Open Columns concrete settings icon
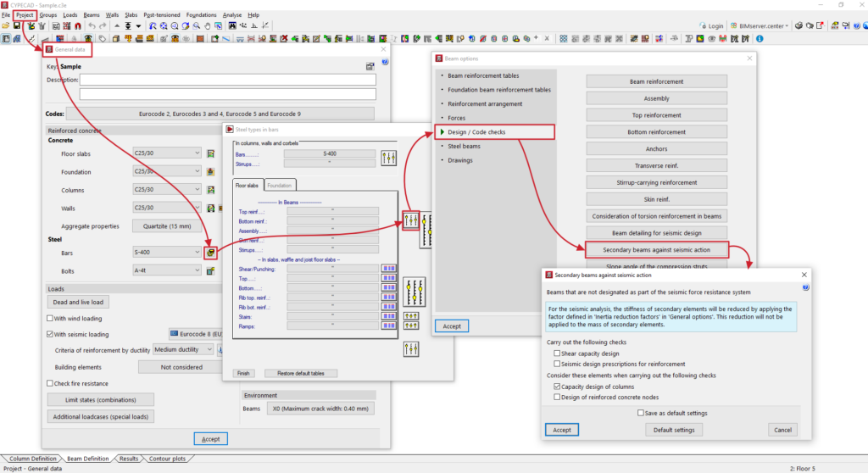Viewport: 868px width, 473px height. pos(211,190)
